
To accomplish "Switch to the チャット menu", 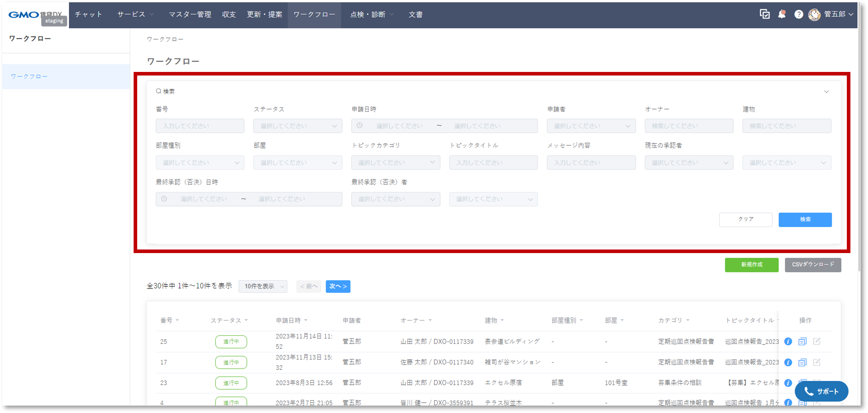I will (x=88, y=14).
